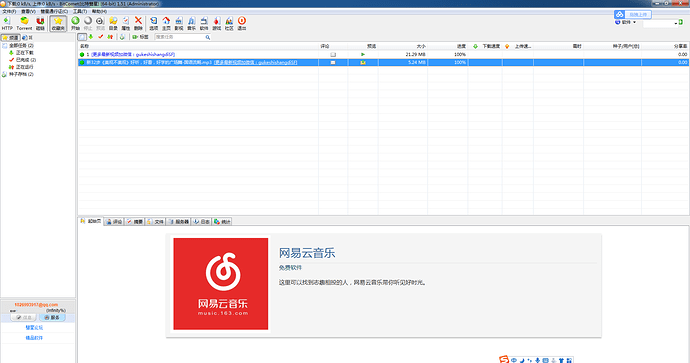690x363 pixels.
Task: Click the HTTP download toolbar icon
Action: tap(7, 23)
